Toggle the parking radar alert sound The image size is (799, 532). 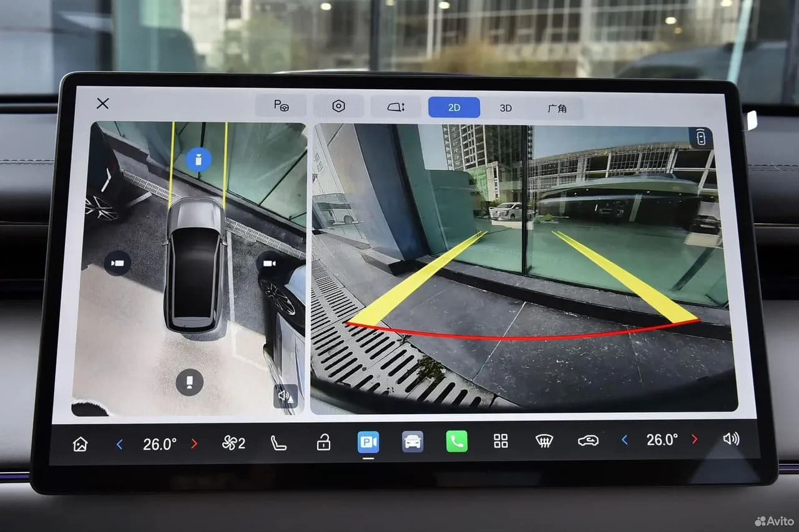pos(286,395)
